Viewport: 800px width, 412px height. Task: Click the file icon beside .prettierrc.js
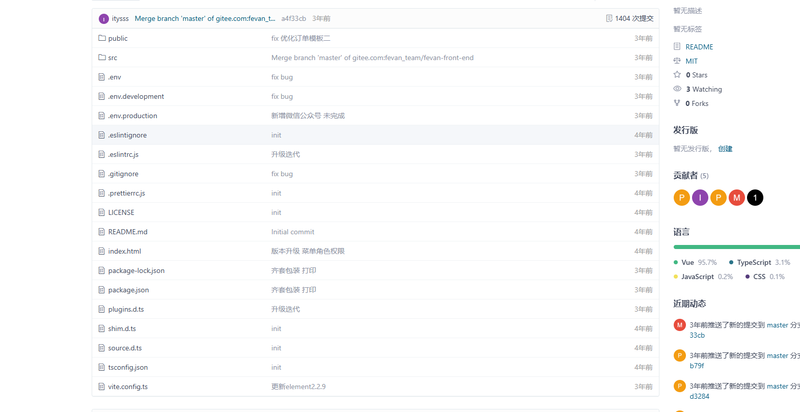coord(102,193)
